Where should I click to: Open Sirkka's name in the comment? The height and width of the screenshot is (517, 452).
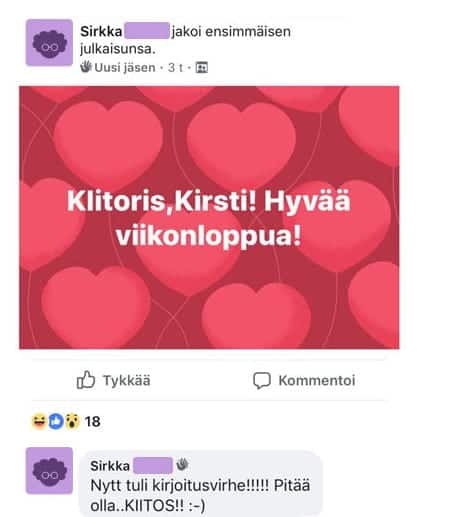point(110,466)
